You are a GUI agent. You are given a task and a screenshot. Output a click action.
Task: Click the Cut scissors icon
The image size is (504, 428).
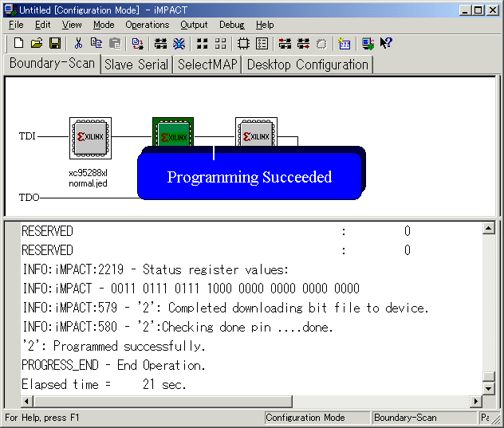(x=78, y=43)
